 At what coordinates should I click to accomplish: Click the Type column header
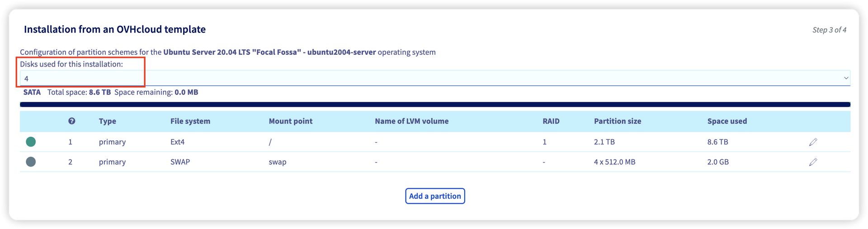(108, 121)
